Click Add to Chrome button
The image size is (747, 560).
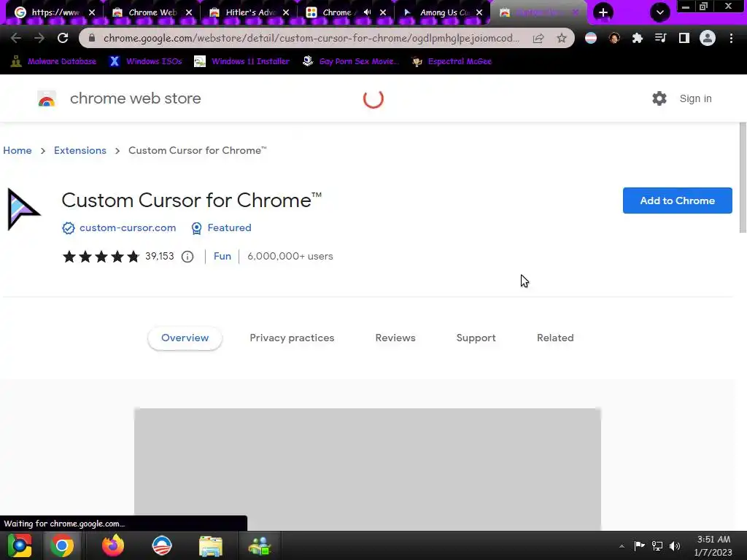(x=678, y=201)
